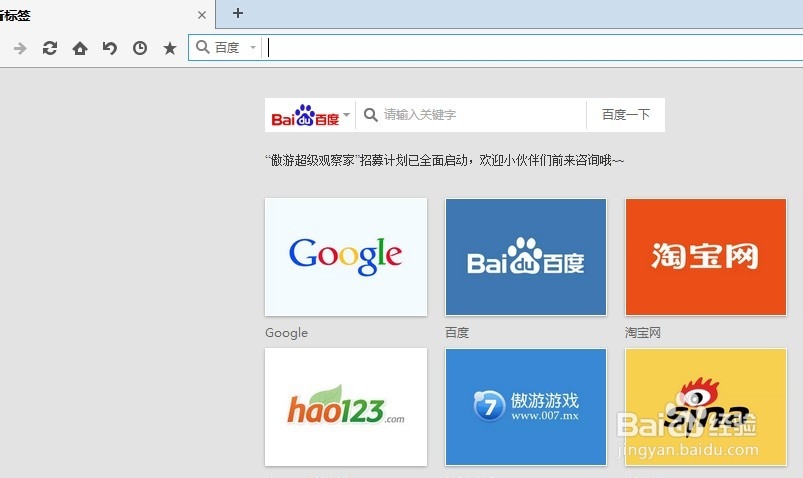Click the undo closed tab icon
This screenshot has height=478, width=803.
[110, 48]
